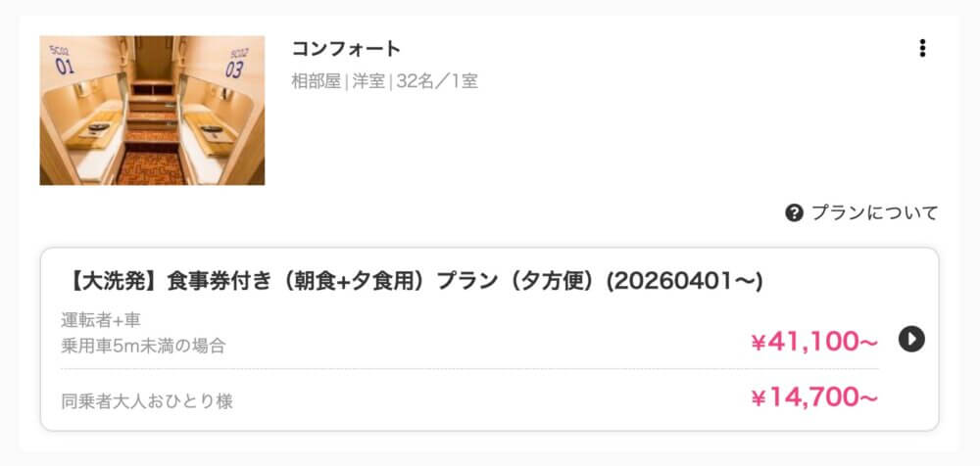Open the 【大洗発】食事券付き plan title
The image size is (980, 466).
[x=412, y=282]
